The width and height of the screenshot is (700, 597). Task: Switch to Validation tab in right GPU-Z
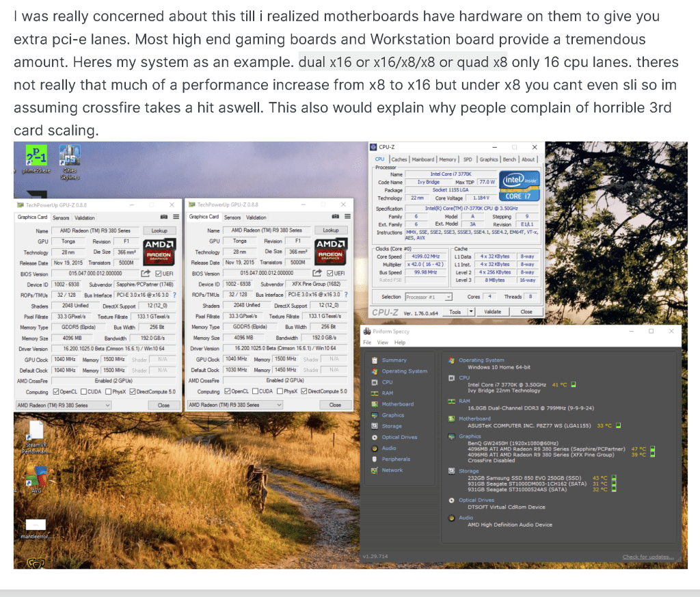[x=256, y=217]
